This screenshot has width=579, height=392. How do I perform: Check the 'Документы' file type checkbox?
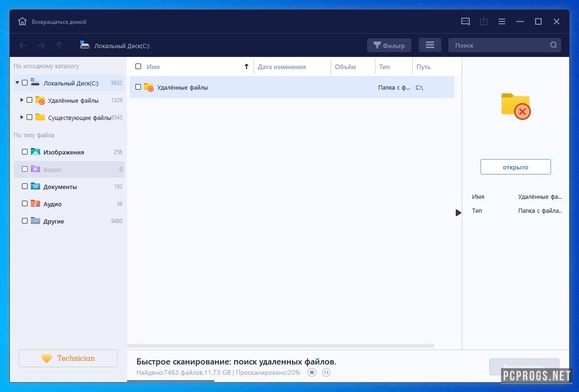[25, 186]
